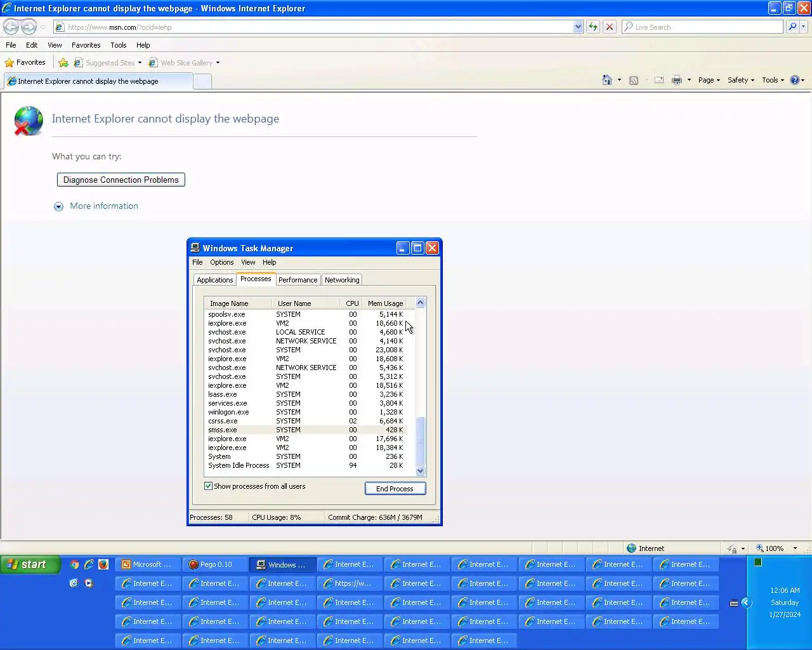Click the red stop loading icon
Viewport: 812px width, 650px height.
coord(610,27)
